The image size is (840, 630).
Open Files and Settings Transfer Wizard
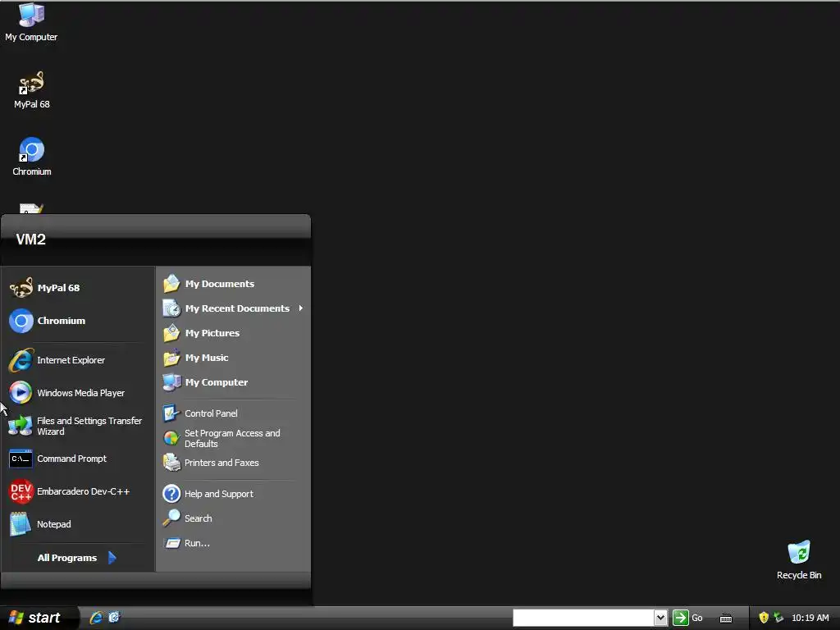tap(78, 426)
